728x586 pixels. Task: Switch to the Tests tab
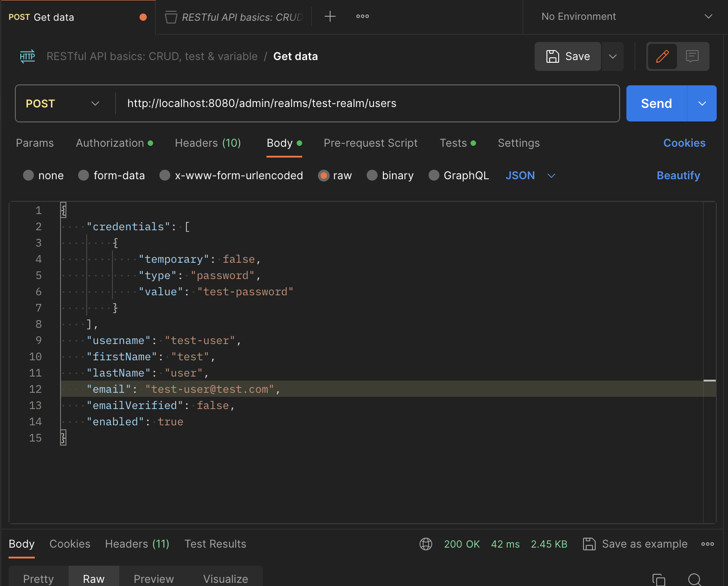pyautogui.click(x=453, y=143)
